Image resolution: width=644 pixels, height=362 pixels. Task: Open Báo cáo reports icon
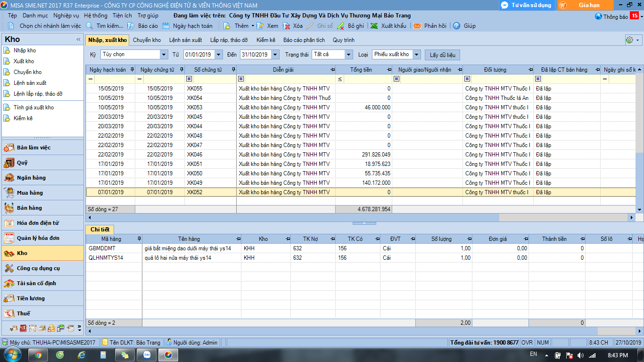[132, 26]
